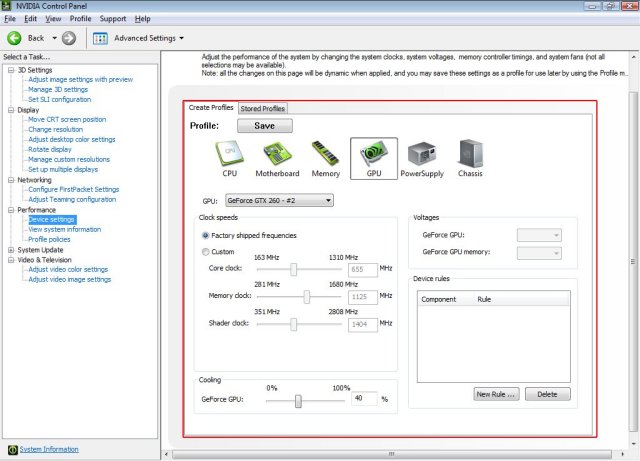This screenshot has height=461, width=640.
Task: Collapse the Networking tree node
Action: (x=11, y=180)
